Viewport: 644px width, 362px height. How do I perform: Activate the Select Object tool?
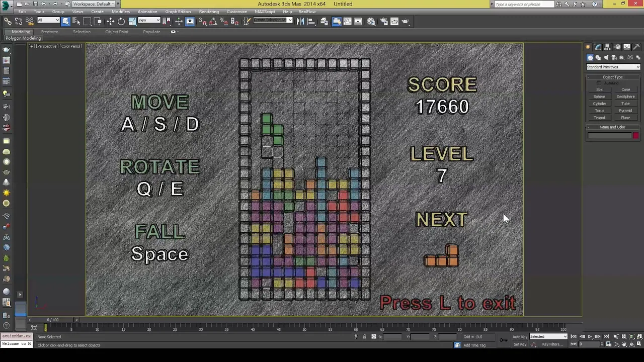tap(65, 21)
